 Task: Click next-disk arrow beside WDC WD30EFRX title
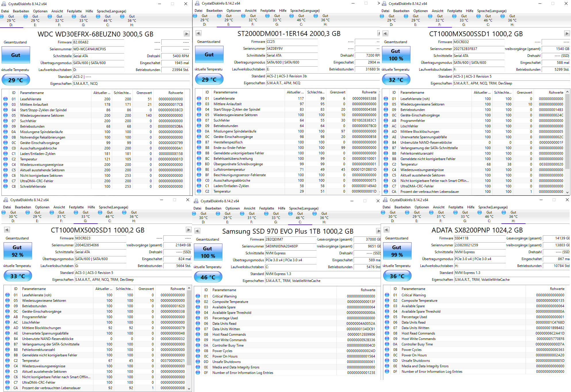pos(187,34)
